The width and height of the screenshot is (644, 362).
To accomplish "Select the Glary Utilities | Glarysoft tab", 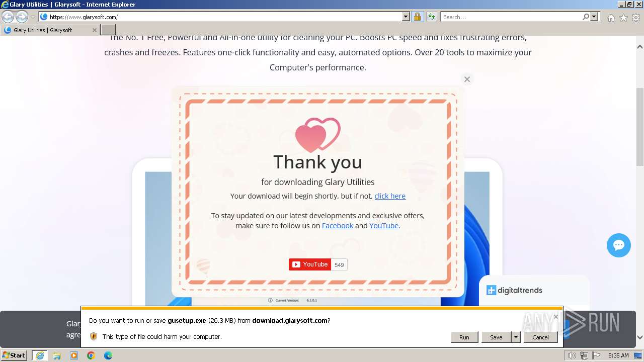I will click(x=50, y=30).
